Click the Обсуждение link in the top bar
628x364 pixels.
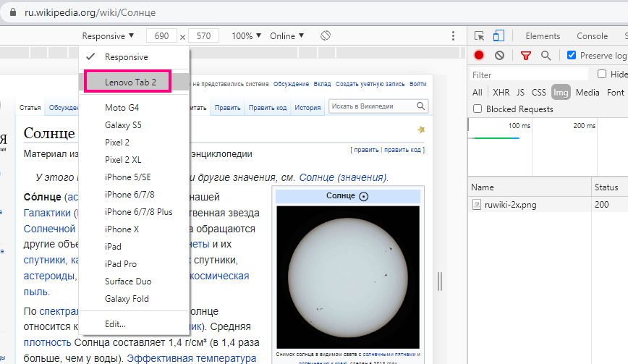tap(291, 84)
